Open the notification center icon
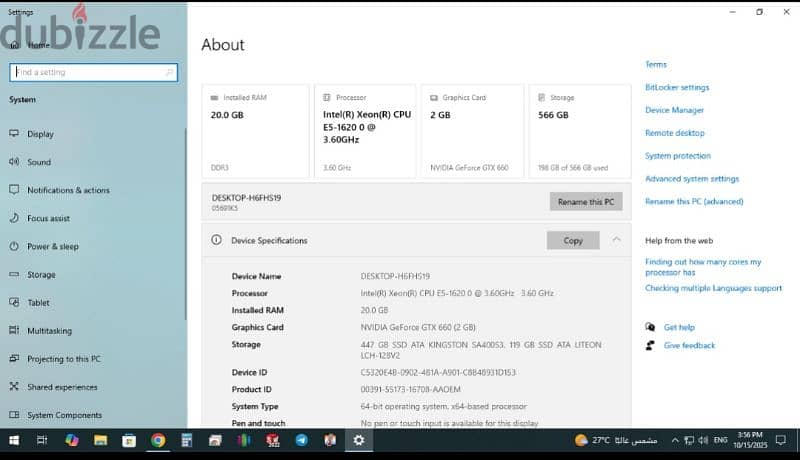Screen dimensions: 800x460 tap(781, 440)
